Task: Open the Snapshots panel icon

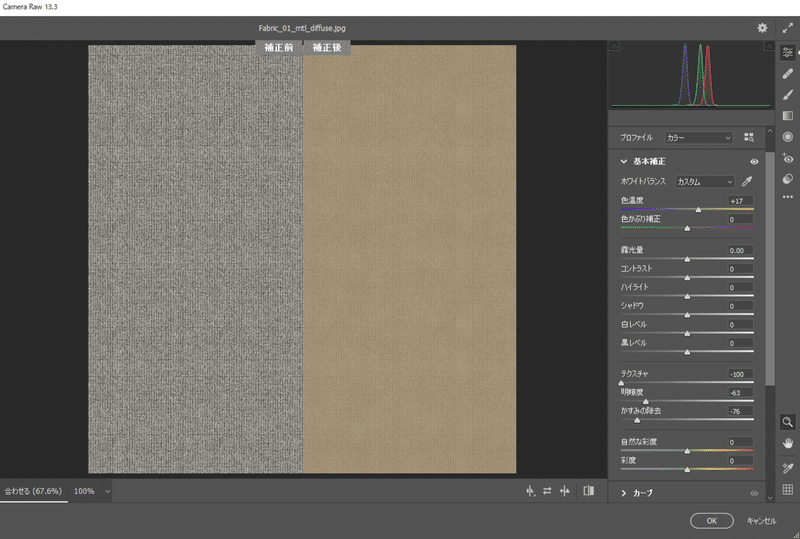Action: 788,179
